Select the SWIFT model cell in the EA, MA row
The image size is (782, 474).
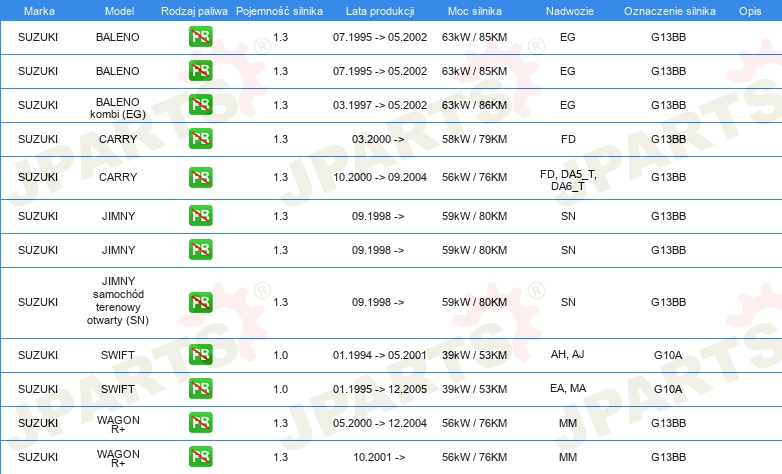(x=118, y=389)
